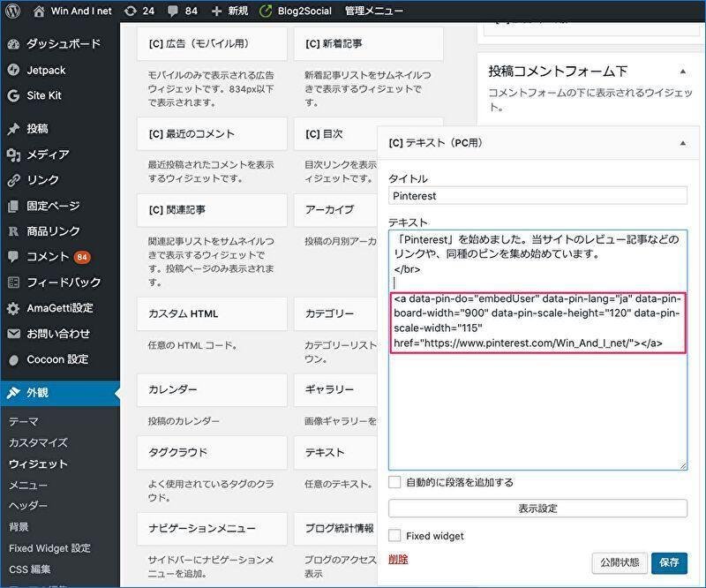Image resolution: width=706 pixels, height=588 pixels.
Task: Open ヘッダー submenu item
Action: tap(28, 506)
